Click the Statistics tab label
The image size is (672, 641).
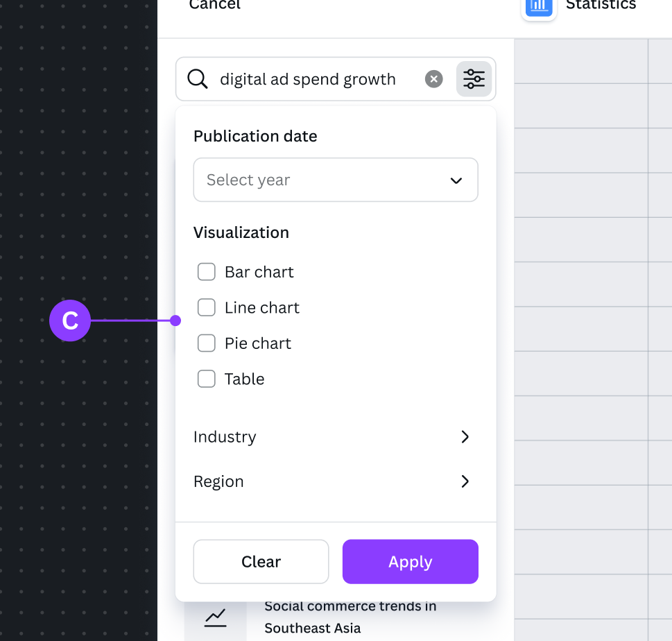tap(601, 6)
